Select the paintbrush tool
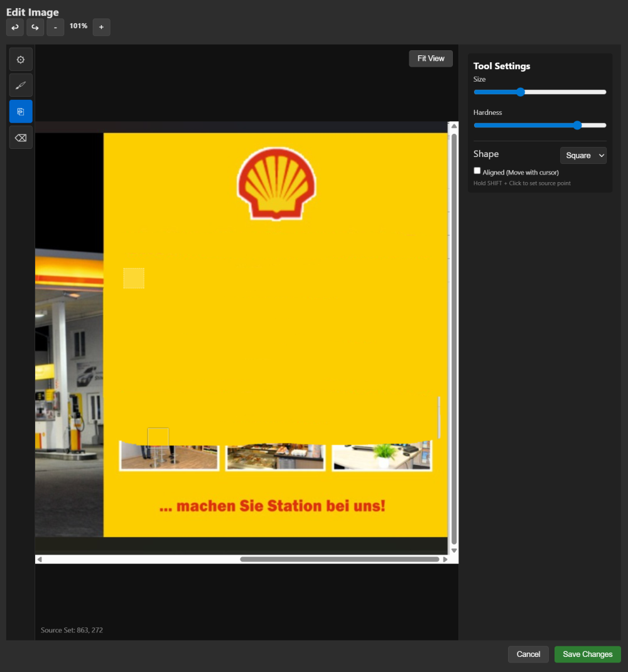Image resolution: width=628 pixels, height=672 pixels. pyautogui.click(x=21, y=85)
